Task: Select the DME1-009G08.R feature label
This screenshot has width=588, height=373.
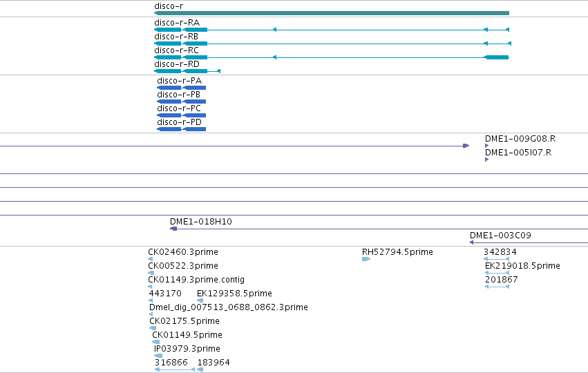Action: click(x=520, y=139)
